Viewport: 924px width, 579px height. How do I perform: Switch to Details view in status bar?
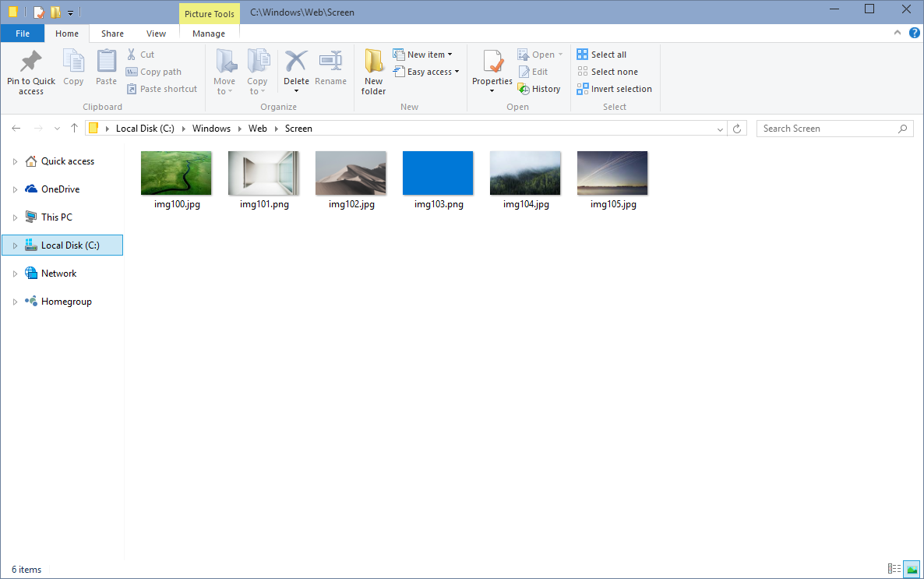894,569
